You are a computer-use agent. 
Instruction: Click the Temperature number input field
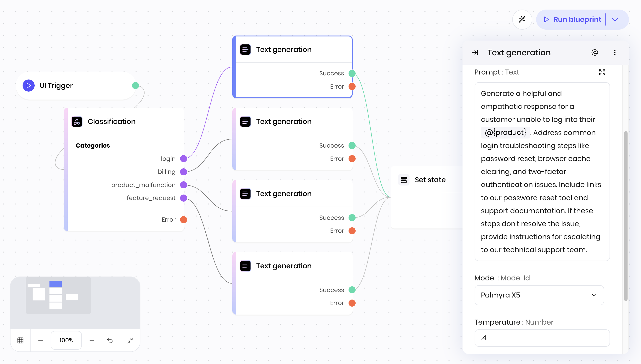tap(542, 338)
